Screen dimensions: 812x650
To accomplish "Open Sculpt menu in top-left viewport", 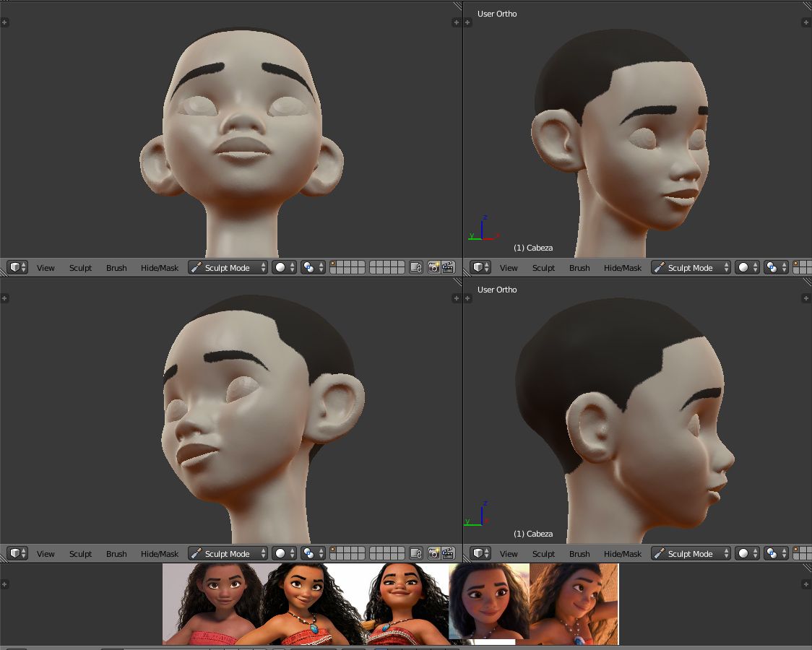I will click(80, 267).
